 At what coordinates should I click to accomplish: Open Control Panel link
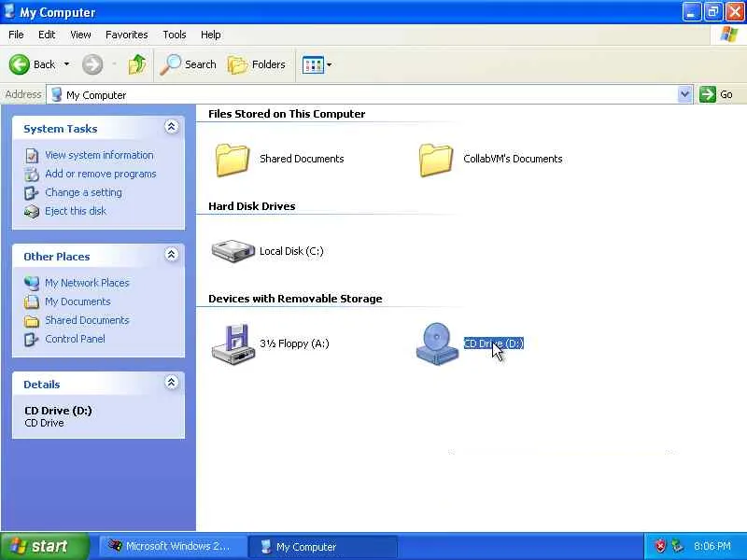pyautogui.click(x=76, y=339)
